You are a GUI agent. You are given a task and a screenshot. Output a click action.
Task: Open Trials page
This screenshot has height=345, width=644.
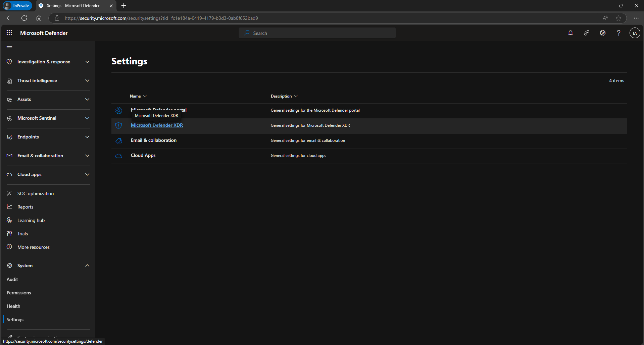coord(22,234)
